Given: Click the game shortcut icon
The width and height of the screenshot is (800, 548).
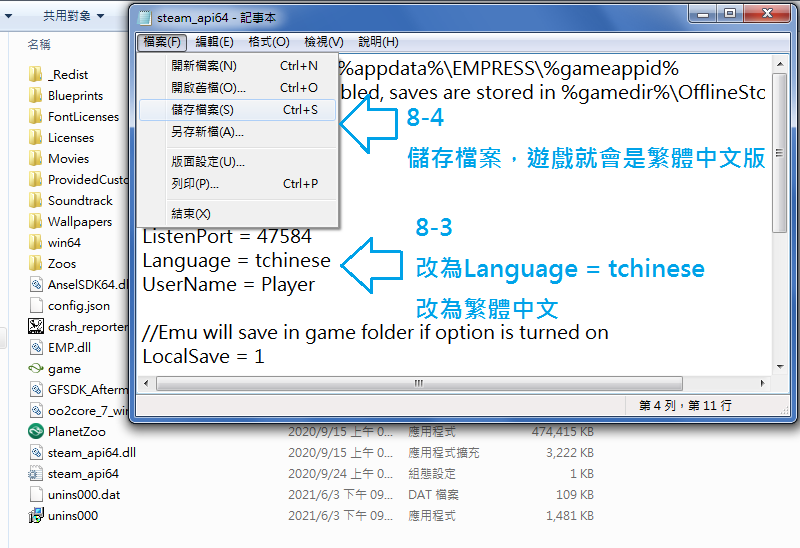Looking at the screenshot, I should (36, 368).
